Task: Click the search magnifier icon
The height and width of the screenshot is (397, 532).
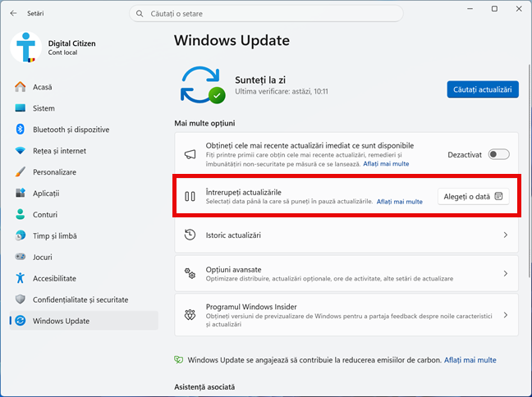Action: [140, 14]
